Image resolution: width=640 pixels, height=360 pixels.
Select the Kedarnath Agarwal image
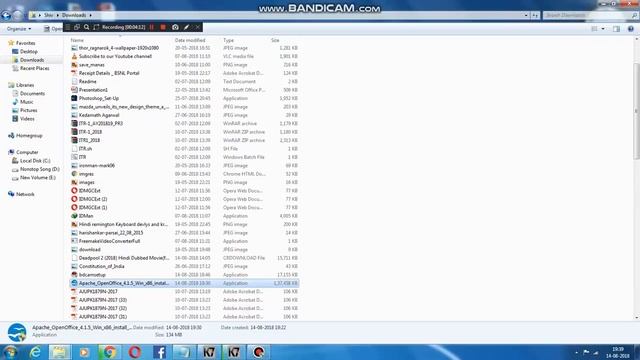point(184,115)
